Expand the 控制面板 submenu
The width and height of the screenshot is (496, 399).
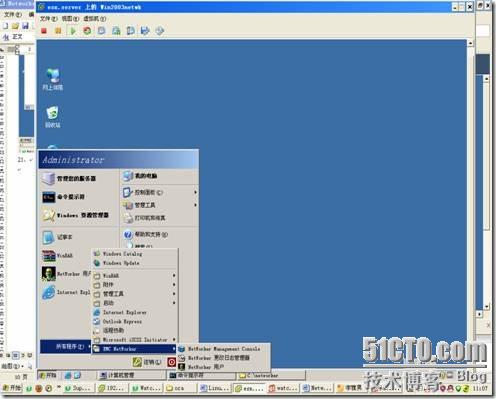[x=159, y=192]
